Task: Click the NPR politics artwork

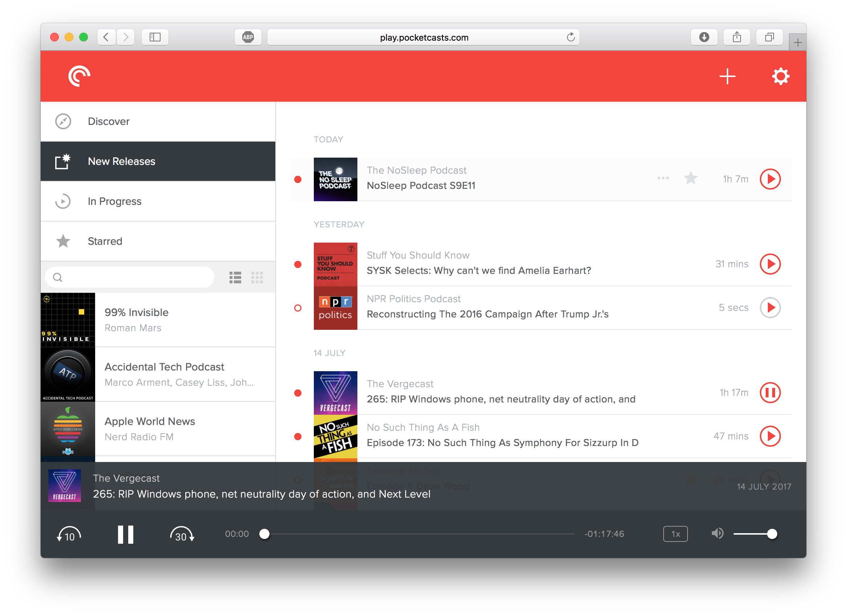Action: 335,308
